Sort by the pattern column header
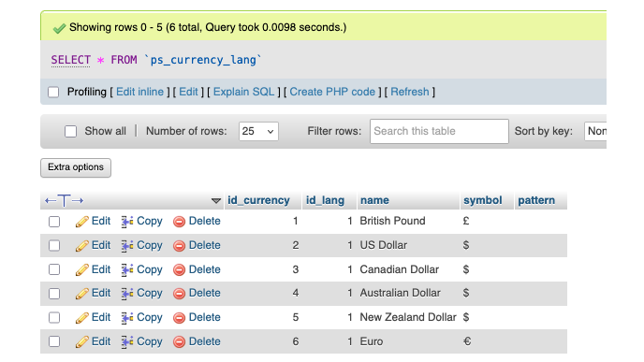Image resolution: width=644 pixels, height=362 pixels. pyautogui.click(x=536, y=200)
